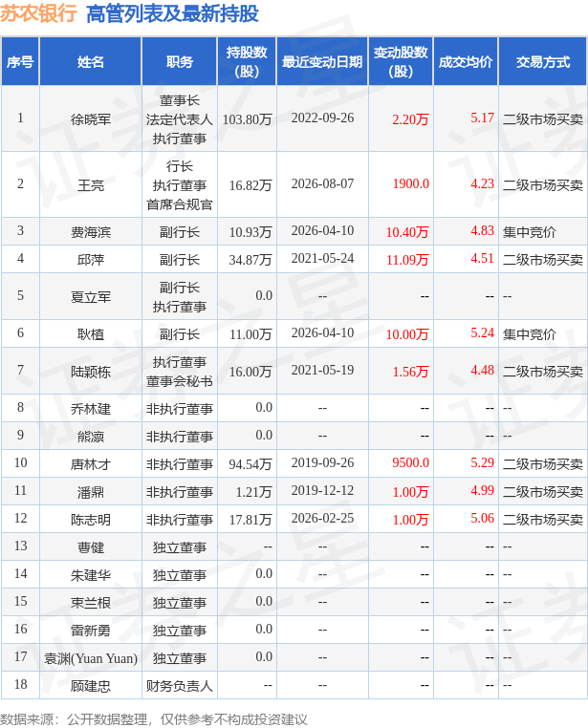Click the red 10.00万 change value
The width and height of the screenshot is (588, 728).
tap(407, 333)
